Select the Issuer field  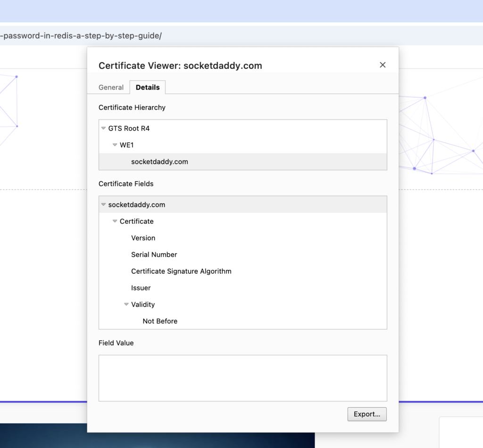[x=243, y=287]
